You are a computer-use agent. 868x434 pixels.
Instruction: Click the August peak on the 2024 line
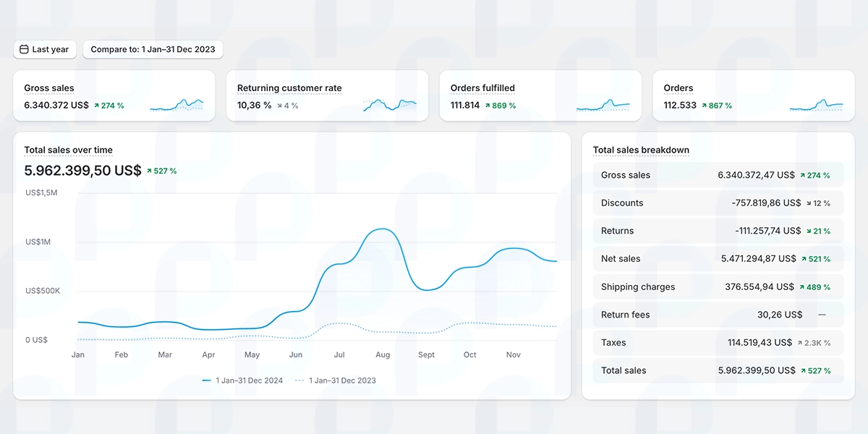[x=383, y=230]
